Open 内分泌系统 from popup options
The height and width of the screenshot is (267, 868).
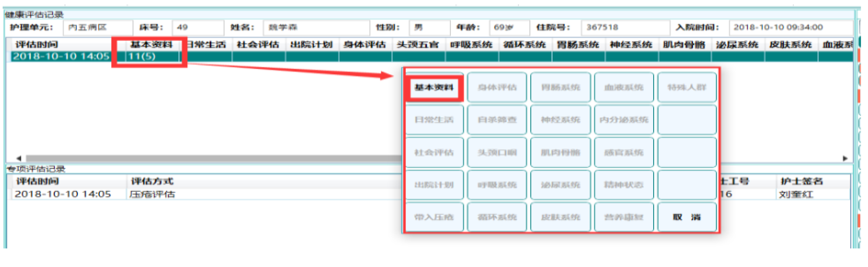pyautogui.click(x=623, y=120)
